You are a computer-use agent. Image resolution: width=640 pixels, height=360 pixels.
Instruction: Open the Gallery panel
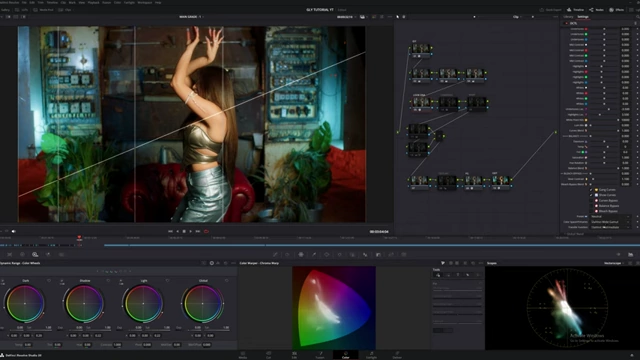point(5,10)
